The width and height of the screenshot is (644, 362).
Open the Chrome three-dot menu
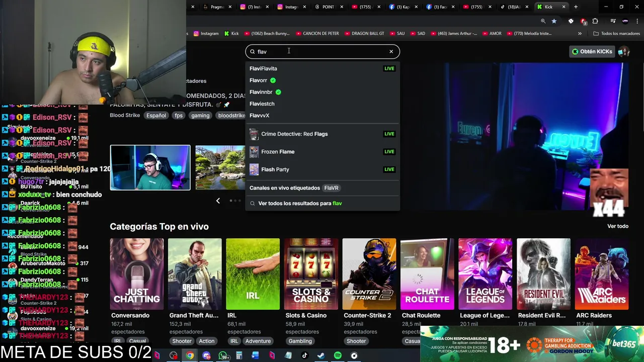click(x=637, y=21)
